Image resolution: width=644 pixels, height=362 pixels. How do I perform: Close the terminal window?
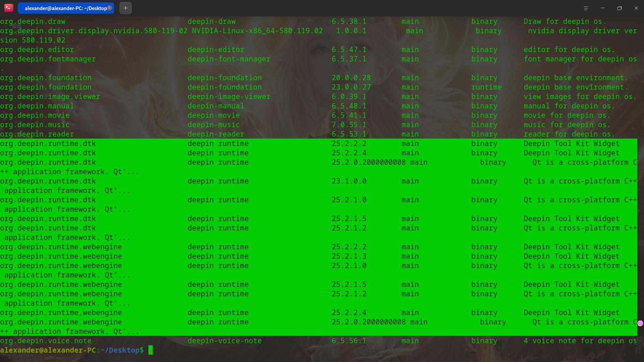coord(636,8)
